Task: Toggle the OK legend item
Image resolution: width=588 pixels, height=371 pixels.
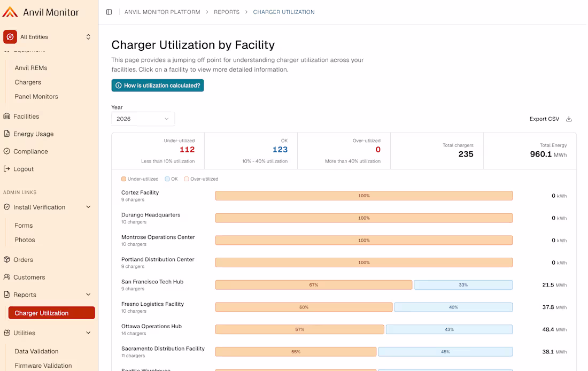Action: click(x=172, y=179)
